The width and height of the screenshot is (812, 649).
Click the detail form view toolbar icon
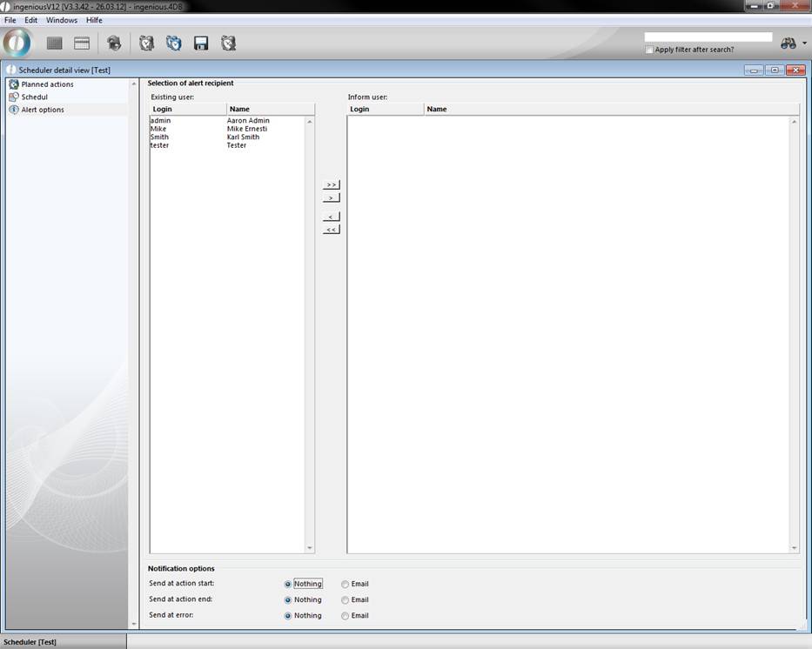point(82,43)
